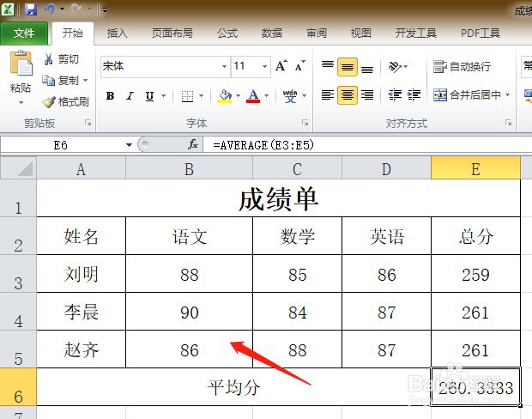The width and height of the screenshot is (532, 419).
Task: Switch to the 数据 tab
Action: [272, 33]
